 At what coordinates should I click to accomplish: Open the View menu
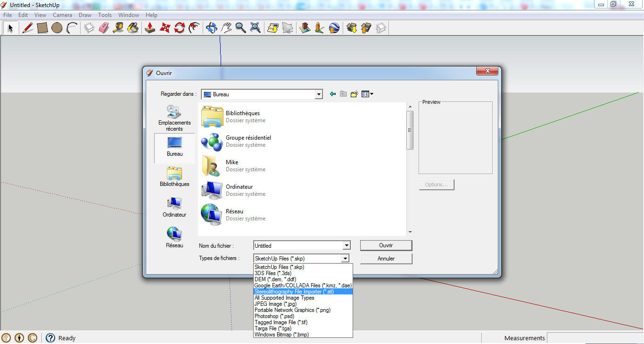[x=41, y=15]
